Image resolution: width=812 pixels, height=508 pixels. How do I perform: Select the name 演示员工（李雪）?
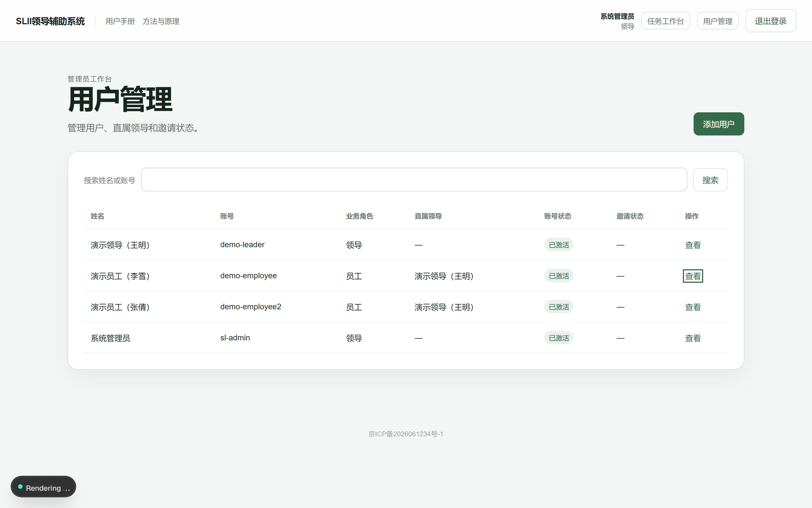(x=120, y=276)
